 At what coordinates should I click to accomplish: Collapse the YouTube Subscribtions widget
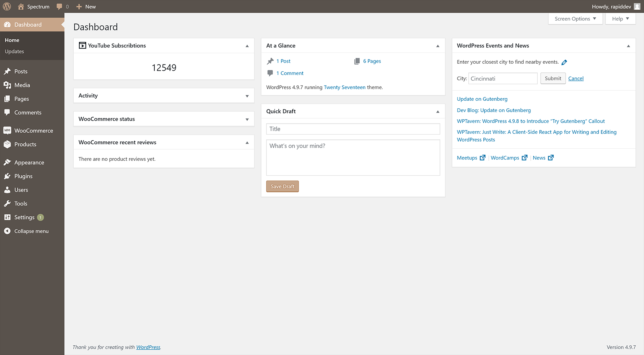tap(247, 46)
